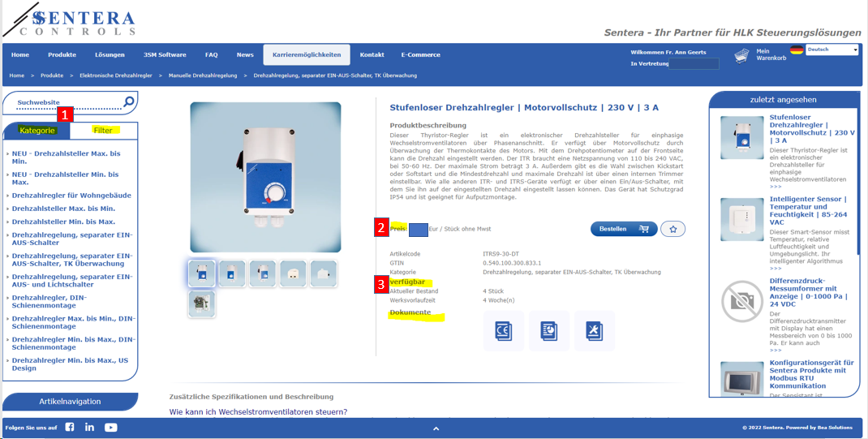Open Manuelle Drehzahlregelung breadcrumb link
Screen dimensions: 868x439
pos(203,75)
